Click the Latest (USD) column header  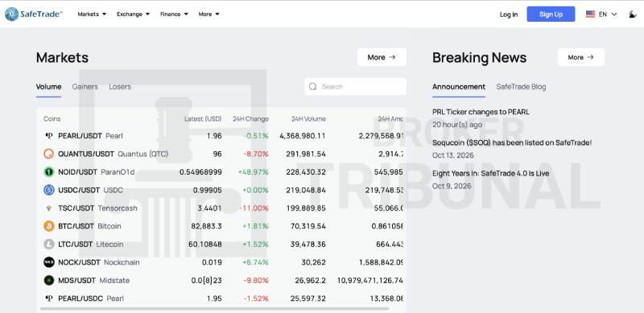(203, 119)
